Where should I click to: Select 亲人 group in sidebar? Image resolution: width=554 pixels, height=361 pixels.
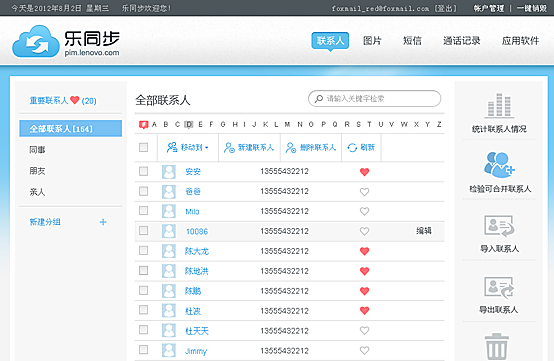coord(37,192)
